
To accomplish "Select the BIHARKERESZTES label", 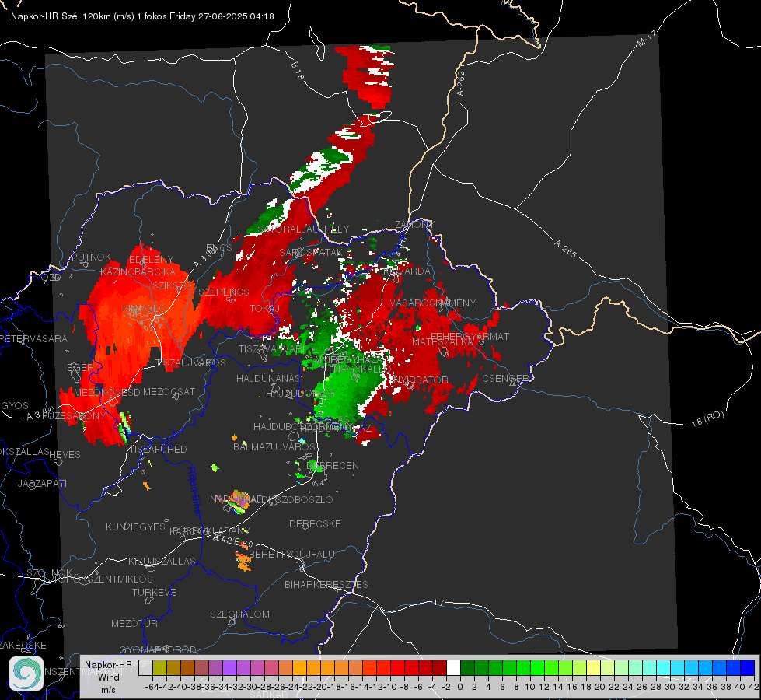I will pyautogui.click(x=326, y=584).
